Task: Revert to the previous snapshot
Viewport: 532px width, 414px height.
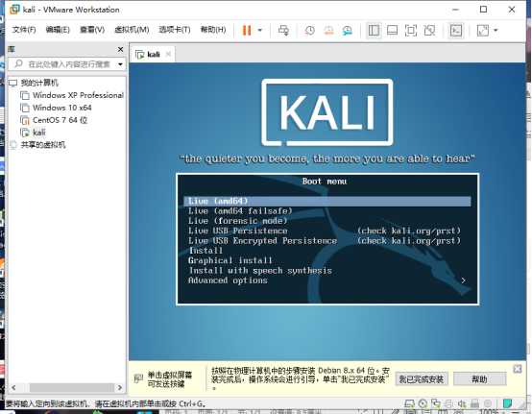Action: [328, 30]
